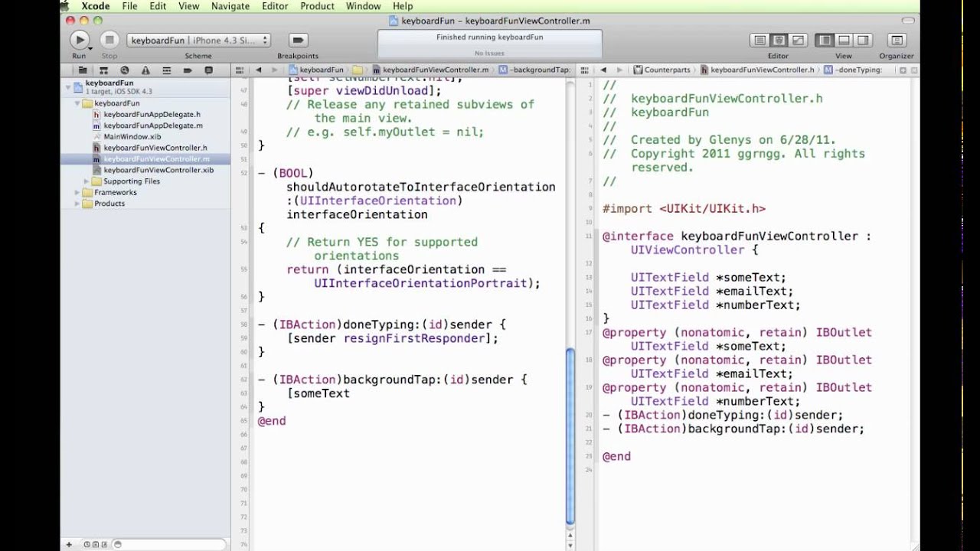Open the Counterparts breadcrumb menu
The height and width of the screenshot is (551, 980).
tap(661, 70)
